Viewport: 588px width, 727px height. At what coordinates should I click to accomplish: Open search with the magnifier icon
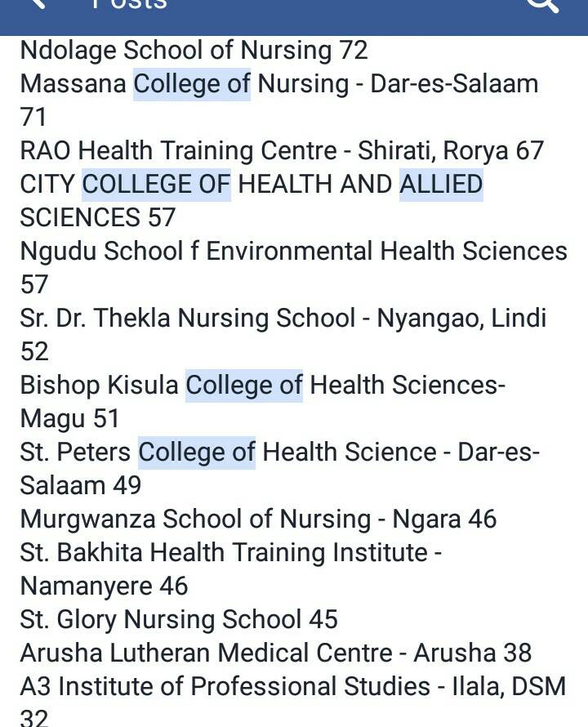[542, 5]
